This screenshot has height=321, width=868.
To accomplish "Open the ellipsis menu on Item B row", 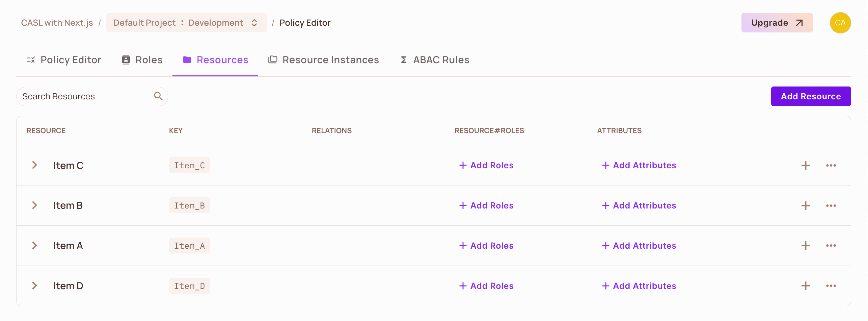I will coord(831,205).
